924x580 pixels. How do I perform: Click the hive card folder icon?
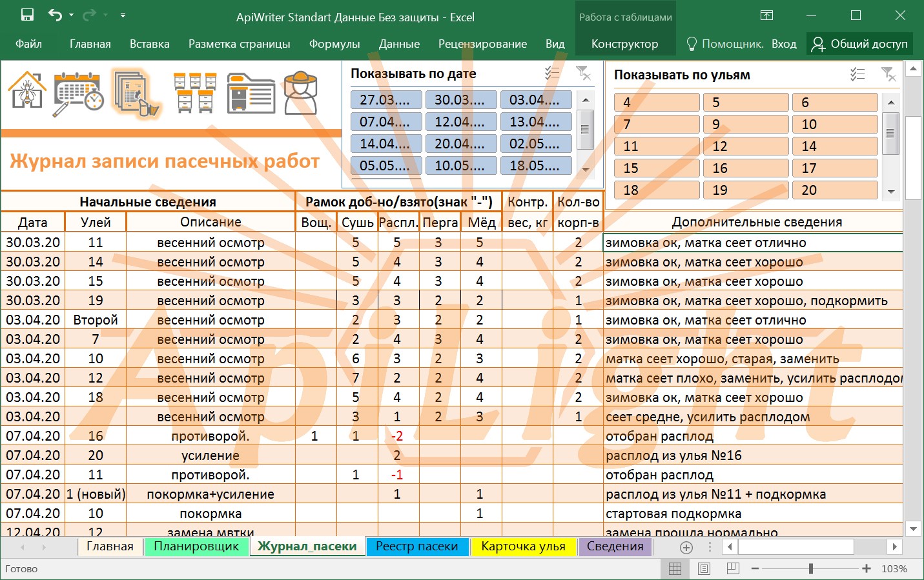tap(251, 94)
